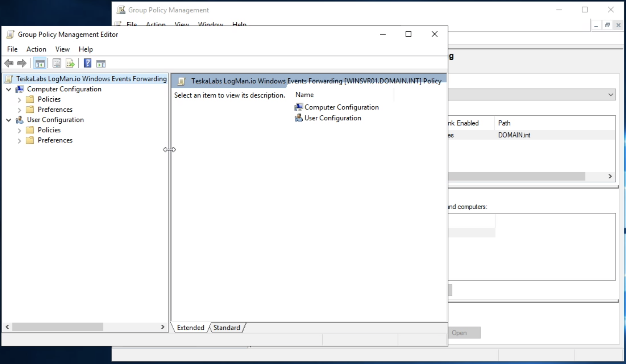Screen dimensions: 626x364
Task: Go back using the toolbar Back arrow
Action: (x=9, y=63)
